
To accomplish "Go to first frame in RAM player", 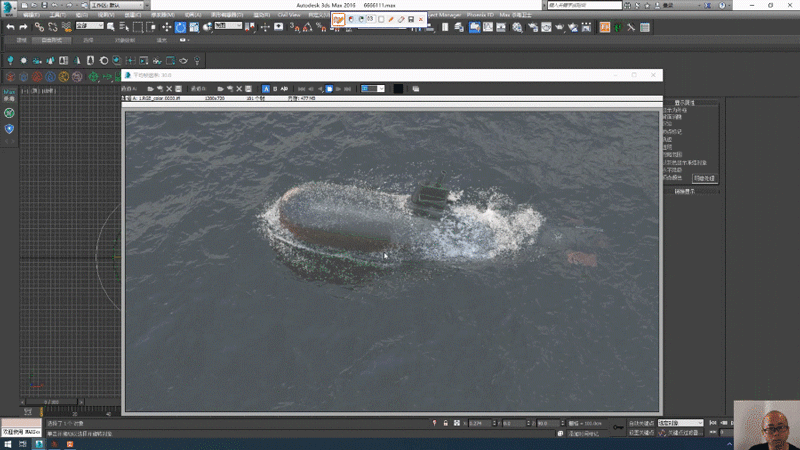I will point(302,89).
